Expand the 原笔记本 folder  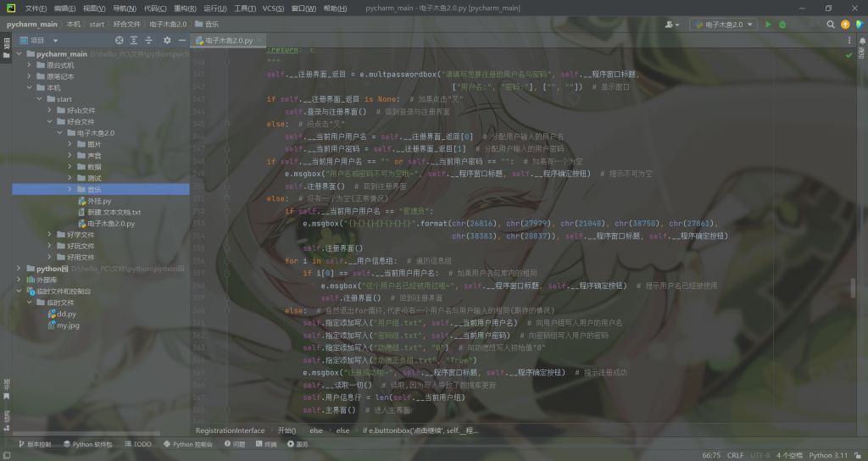30,76
